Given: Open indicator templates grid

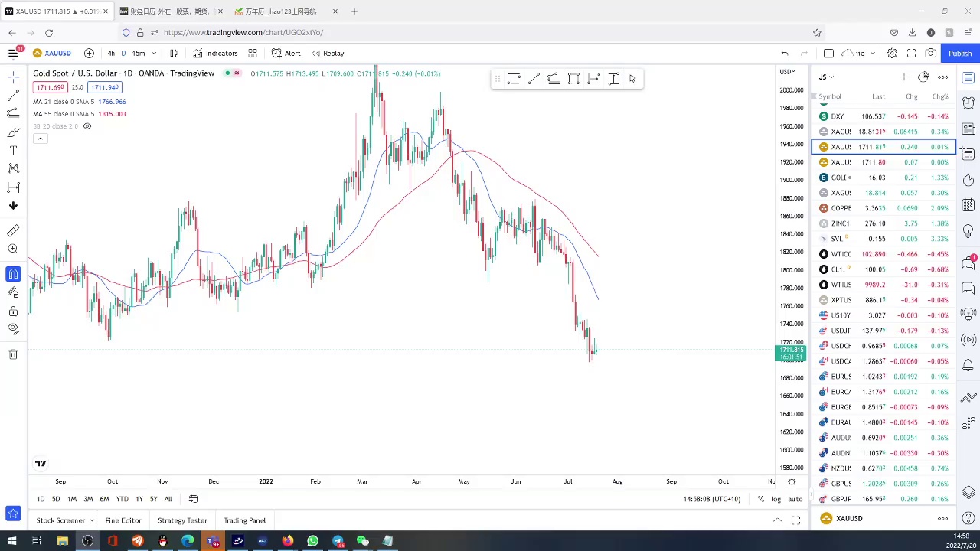Looking at the screenshot, I should 253,53.
